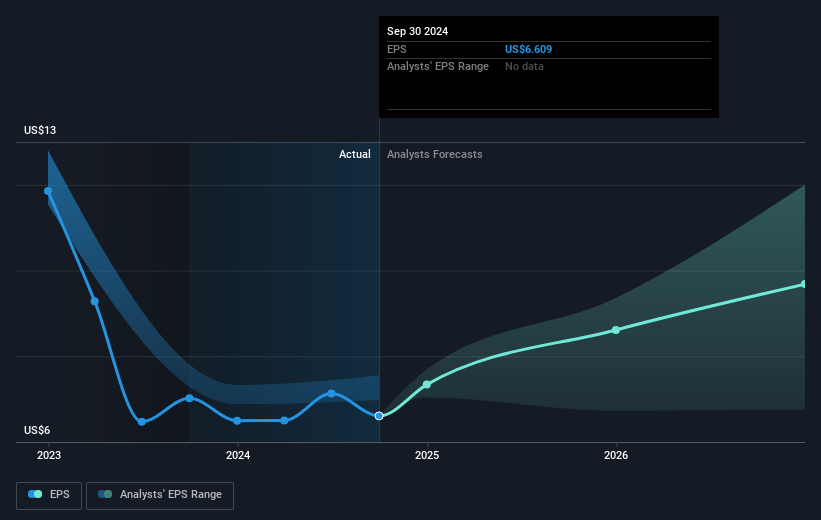
Task: Click the US$6.609 EPS value in tooltip
Action: coord(528,49)
